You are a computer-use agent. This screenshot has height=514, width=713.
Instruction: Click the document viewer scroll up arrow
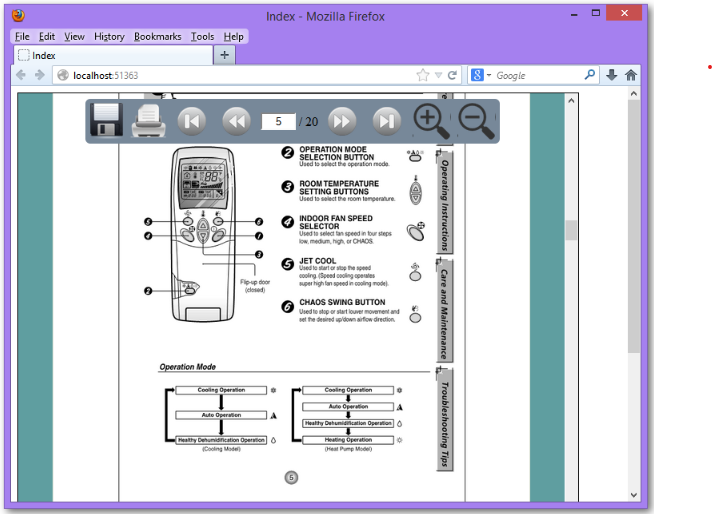tap(571, 100)
